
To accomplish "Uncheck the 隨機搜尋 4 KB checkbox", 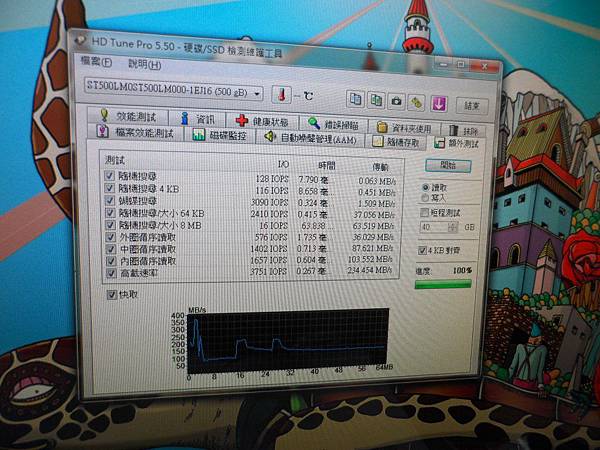I will point(110,188).
